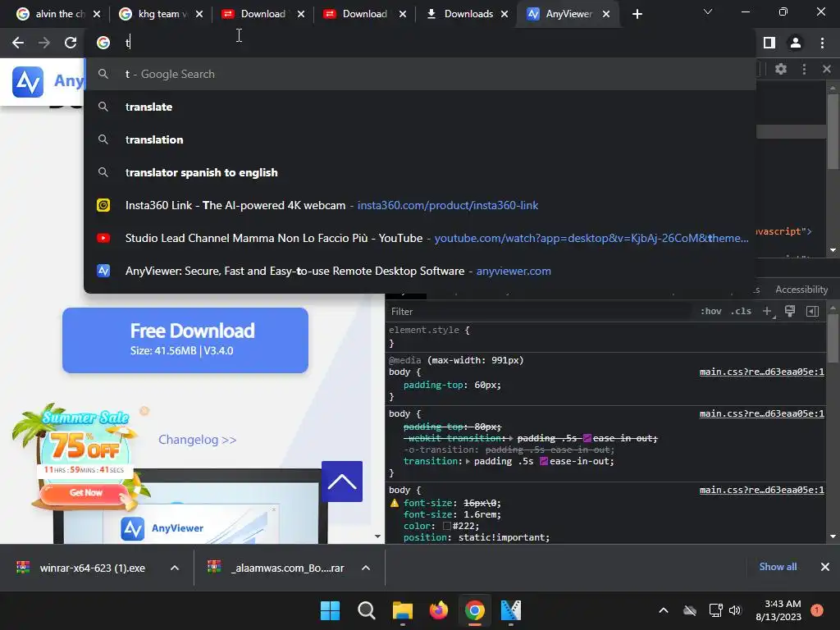Open DevTools more options menu
The width and height of the screenshot is (840, 630).
[804, 69]
